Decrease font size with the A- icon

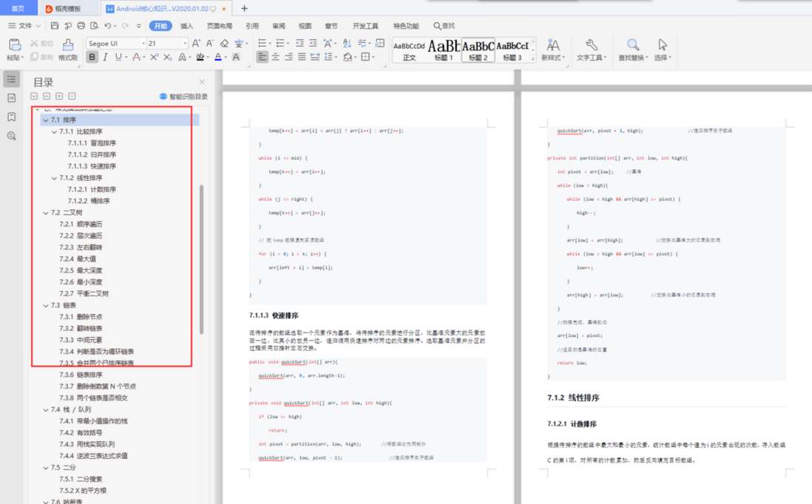click(x=210, y=44)
